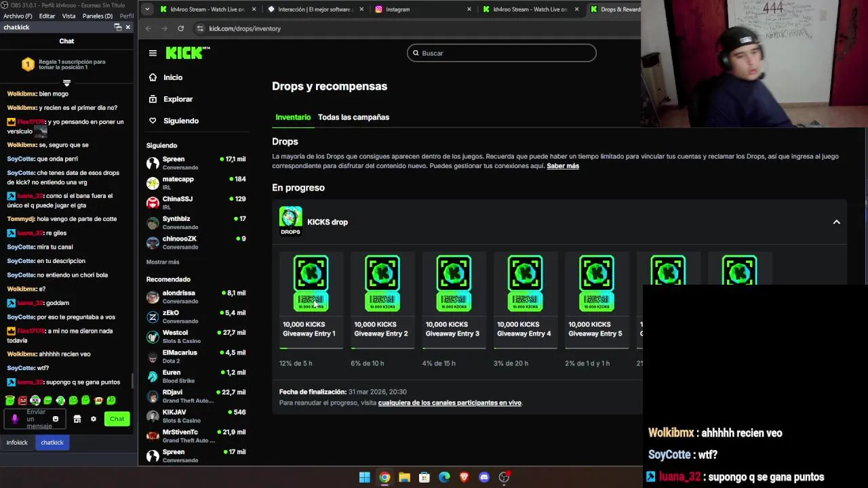Open Microsoft Edge from taskbar

(444, 477)
